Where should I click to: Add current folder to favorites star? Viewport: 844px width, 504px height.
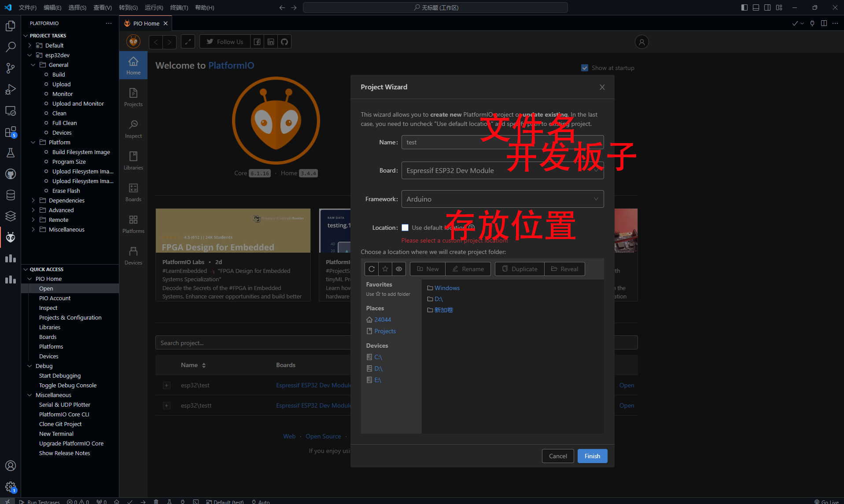click(385, 269)
